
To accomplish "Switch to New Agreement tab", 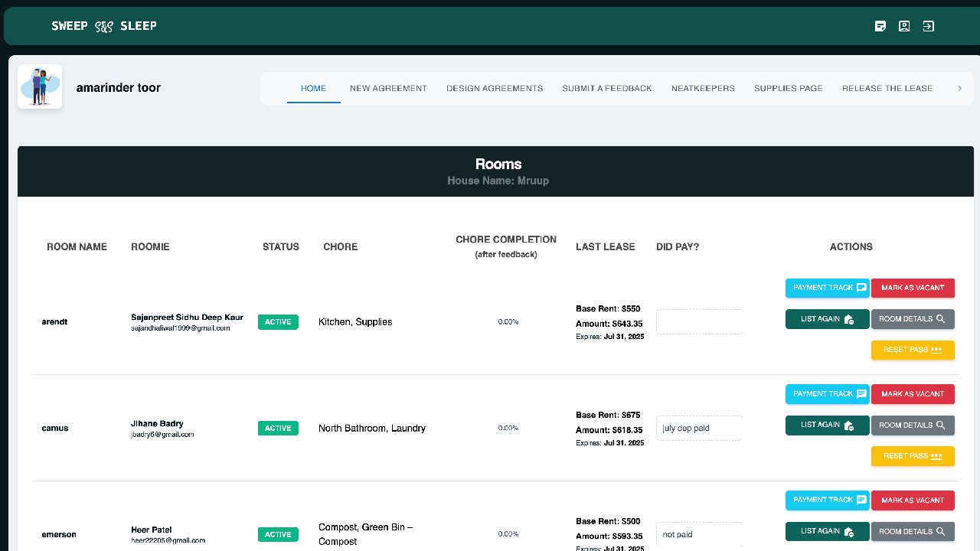I will [388, 89].
